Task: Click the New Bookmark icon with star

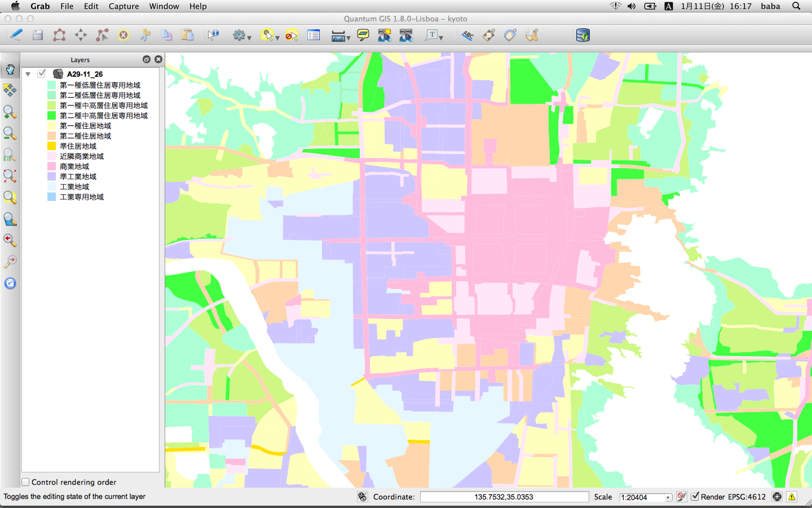Action: click(x=385, y=35)
